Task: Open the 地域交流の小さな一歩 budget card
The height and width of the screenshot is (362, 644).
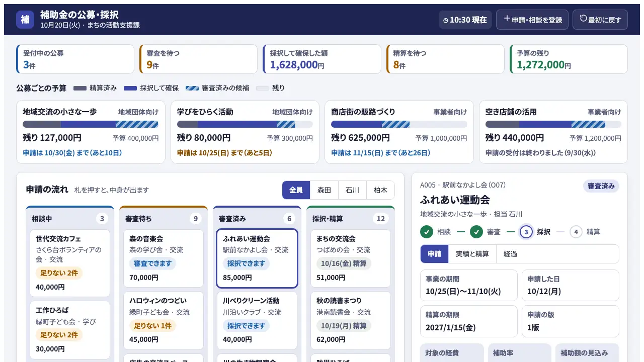Action: point(91,132)
